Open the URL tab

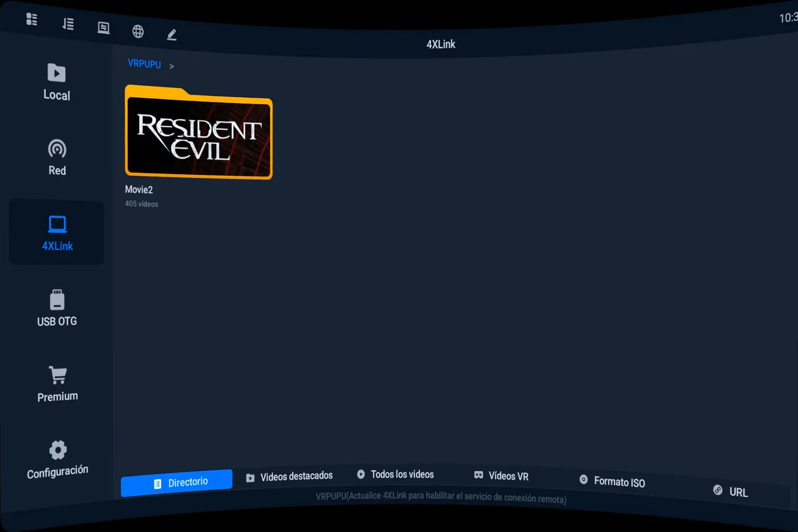[x=730, y=491]
